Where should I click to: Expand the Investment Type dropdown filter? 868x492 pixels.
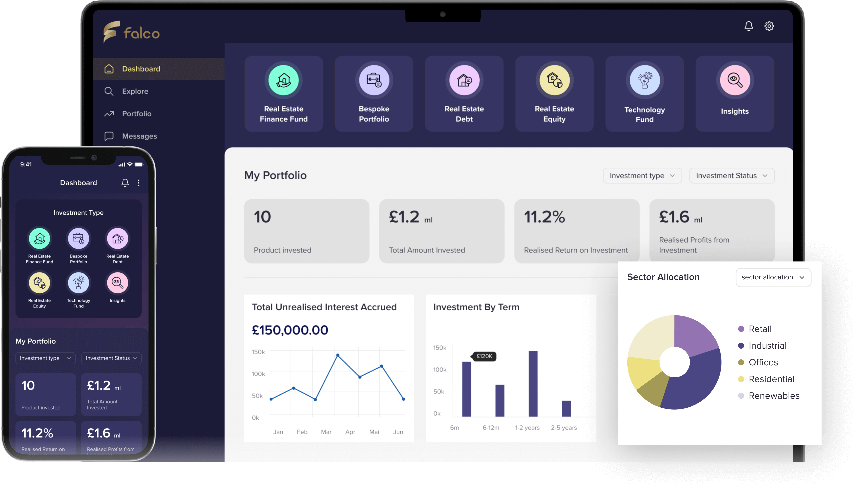[x=641, y=175]
